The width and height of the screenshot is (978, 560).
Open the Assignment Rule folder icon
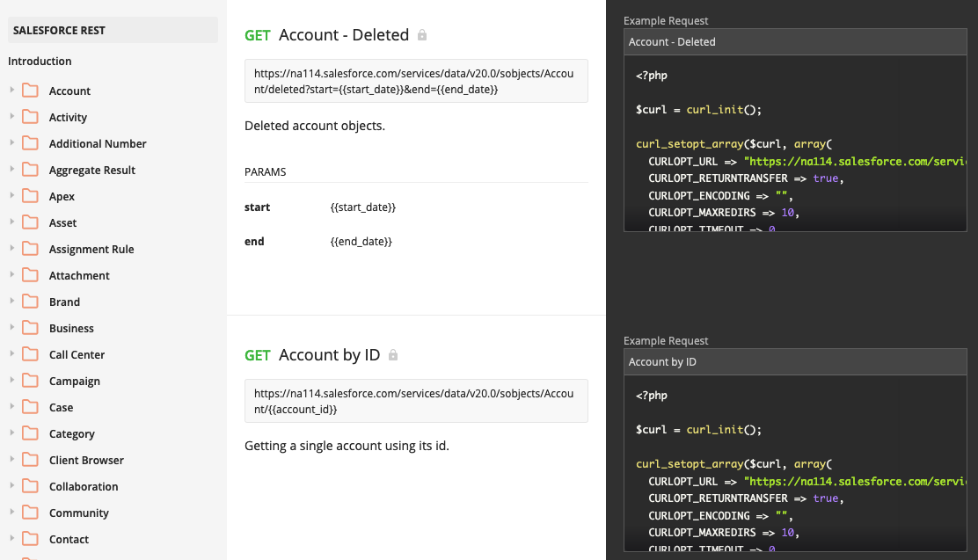pos(30,249)
